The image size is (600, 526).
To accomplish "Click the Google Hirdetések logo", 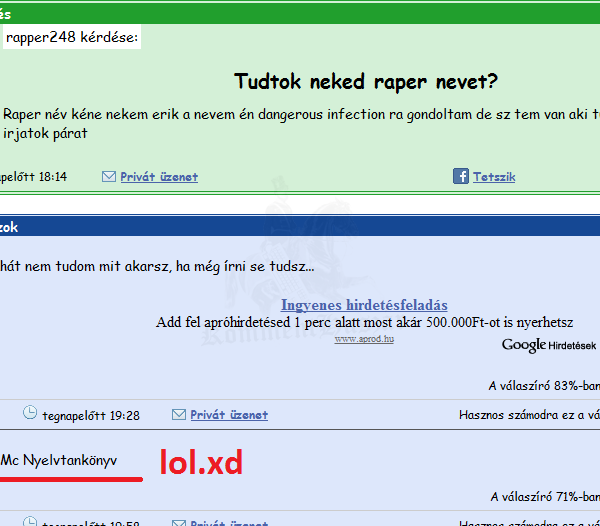I will click(x=548, y=345).
